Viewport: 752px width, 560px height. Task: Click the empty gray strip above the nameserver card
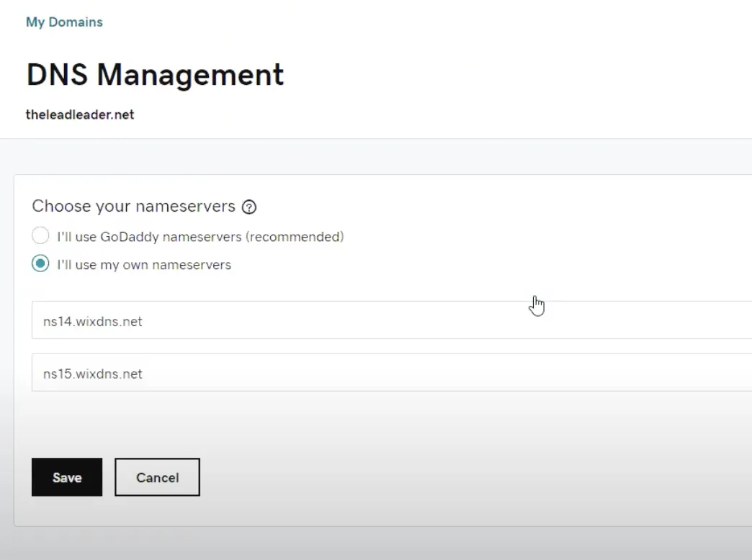pos(376,157)
